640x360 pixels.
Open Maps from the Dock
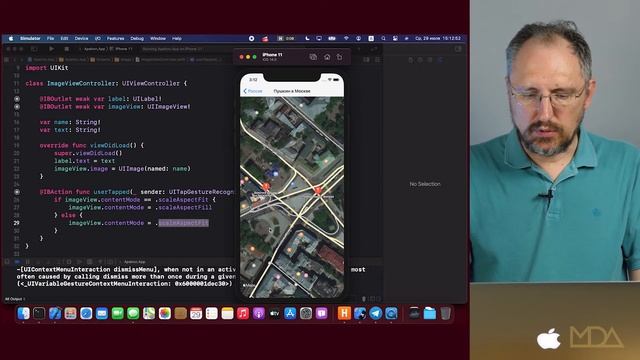tap(149, 313)
